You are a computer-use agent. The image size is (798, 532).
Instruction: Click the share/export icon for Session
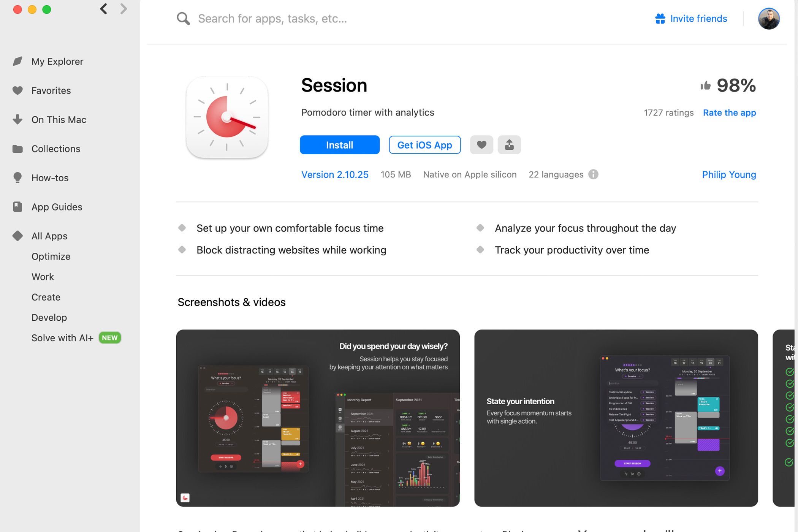click(510, 144)
